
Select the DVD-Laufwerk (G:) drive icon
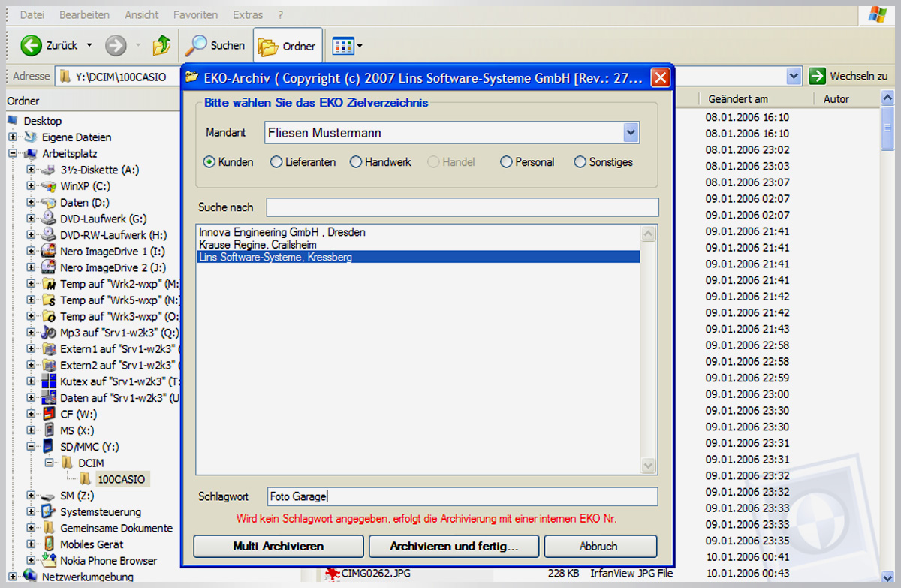49,219
